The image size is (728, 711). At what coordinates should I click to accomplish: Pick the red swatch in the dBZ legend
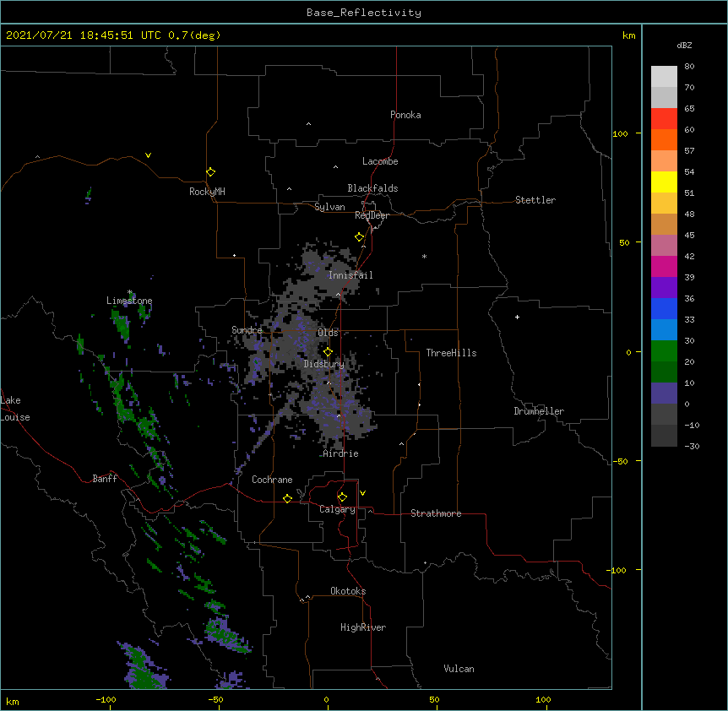click(x=664, y=118)
